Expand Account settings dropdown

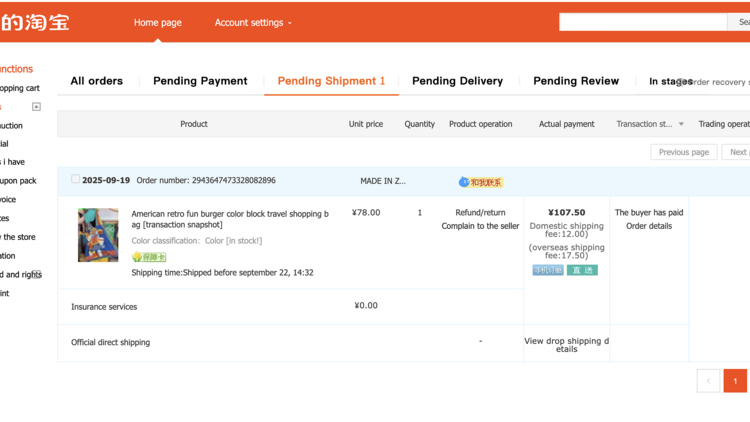[253, 22]
